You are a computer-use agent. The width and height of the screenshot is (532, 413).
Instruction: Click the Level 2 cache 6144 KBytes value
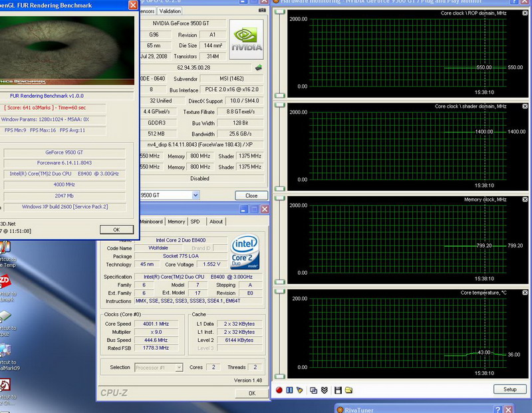[x=239, y=340]
